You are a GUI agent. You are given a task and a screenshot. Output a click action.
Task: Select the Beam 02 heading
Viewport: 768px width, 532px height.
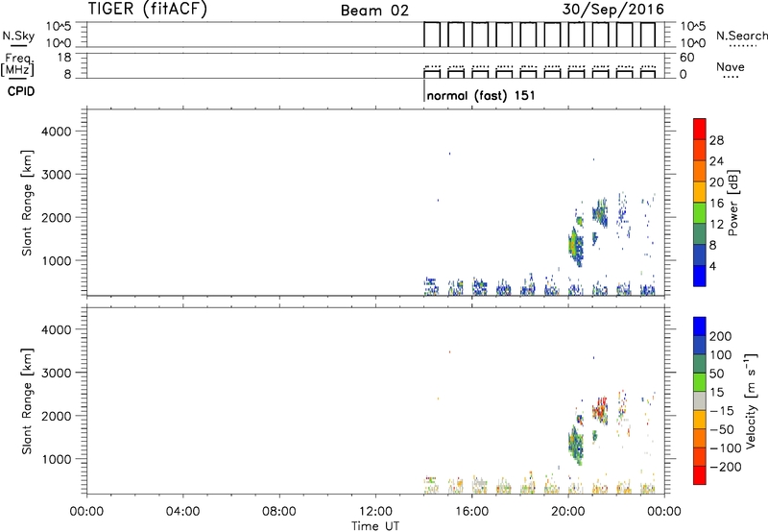[374, 11]
